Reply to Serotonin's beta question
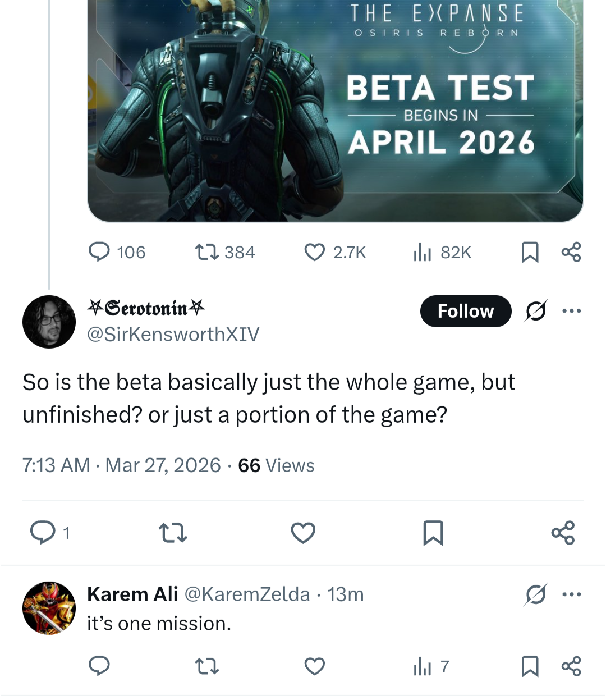 coord(43,532)
